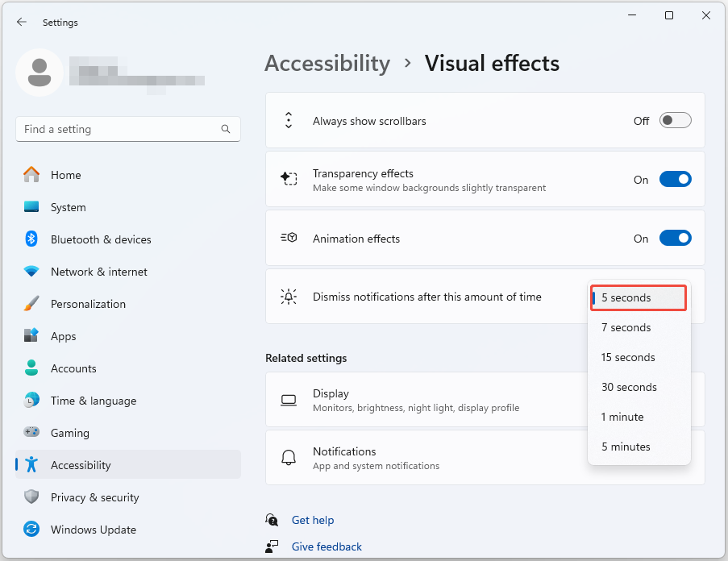Select 30 seconds notification duration

629,387
